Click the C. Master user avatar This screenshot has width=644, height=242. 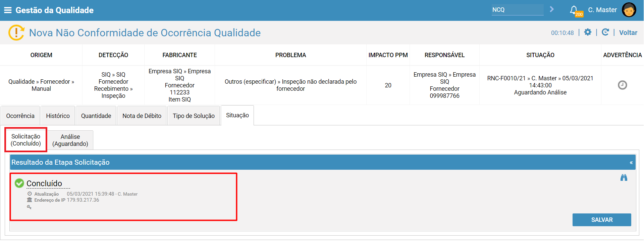(x=629, y=10)
